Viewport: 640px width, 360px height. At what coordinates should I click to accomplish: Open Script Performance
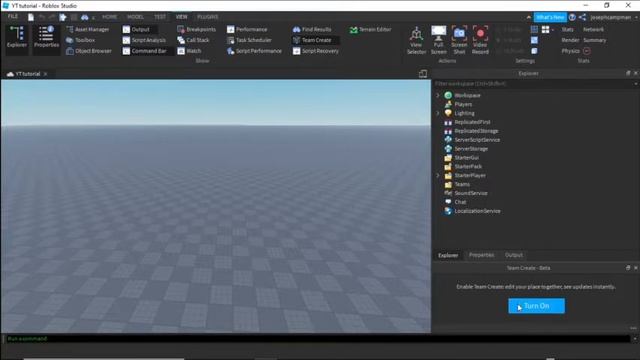pyautogui.click(x=254, y=51)
